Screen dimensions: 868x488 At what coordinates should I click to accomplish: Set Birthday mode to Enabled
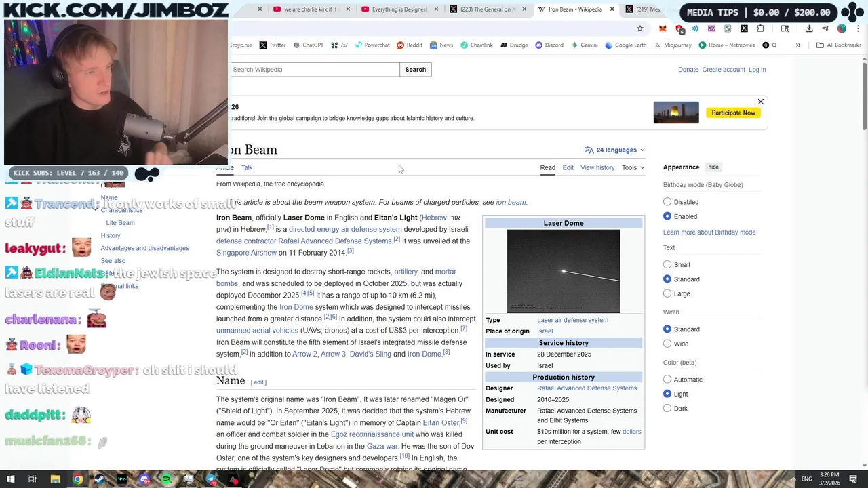(667, 216)
